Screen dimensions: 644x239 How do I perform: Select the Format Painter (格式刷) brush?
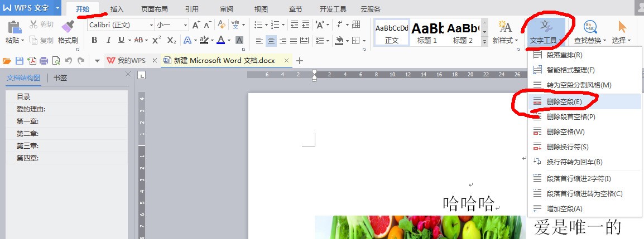(x=68, y=27)
